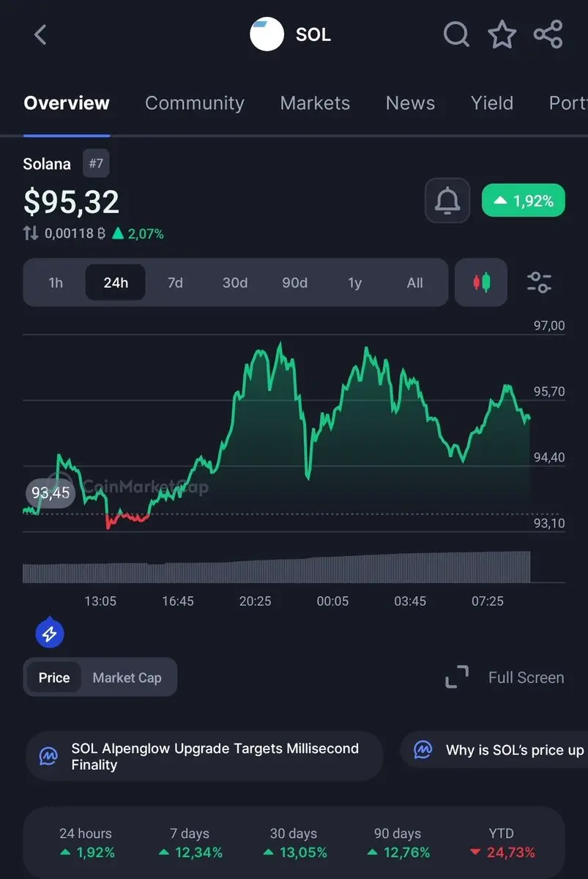
Task: Select the 1y chart range
Action: pos(355,283)
